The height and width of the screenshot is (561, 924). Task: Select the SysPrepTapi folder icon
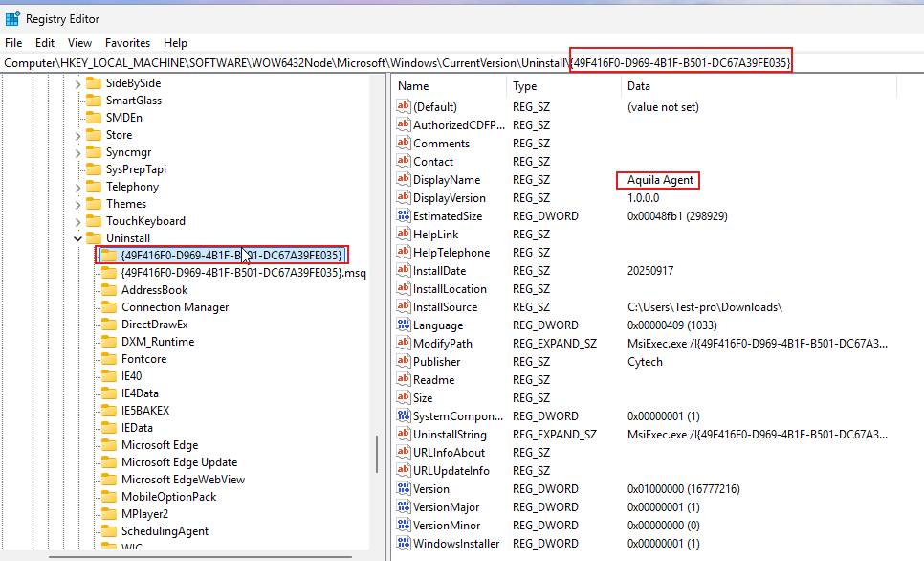(94, 169)
